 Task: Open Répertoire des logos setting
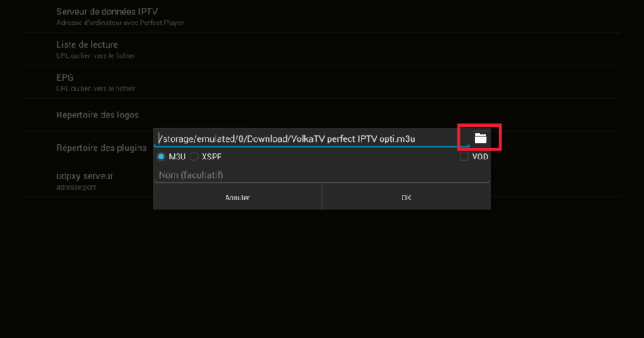322,115
